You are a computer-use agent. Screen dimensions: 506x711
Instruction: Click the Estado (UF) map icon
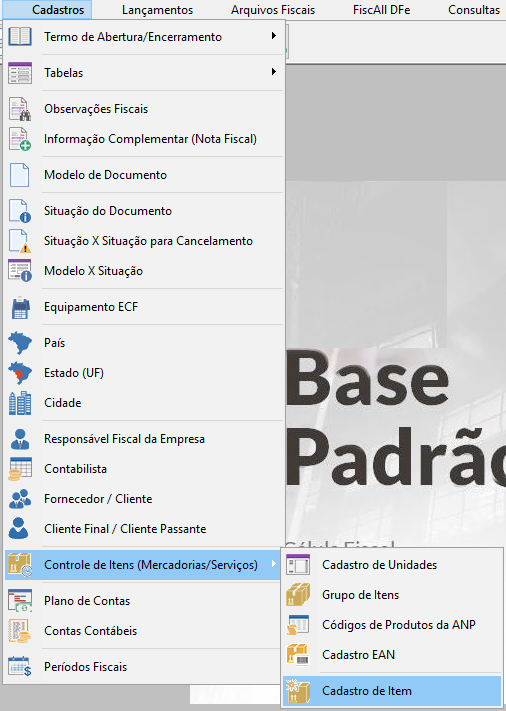click(20, 373)
